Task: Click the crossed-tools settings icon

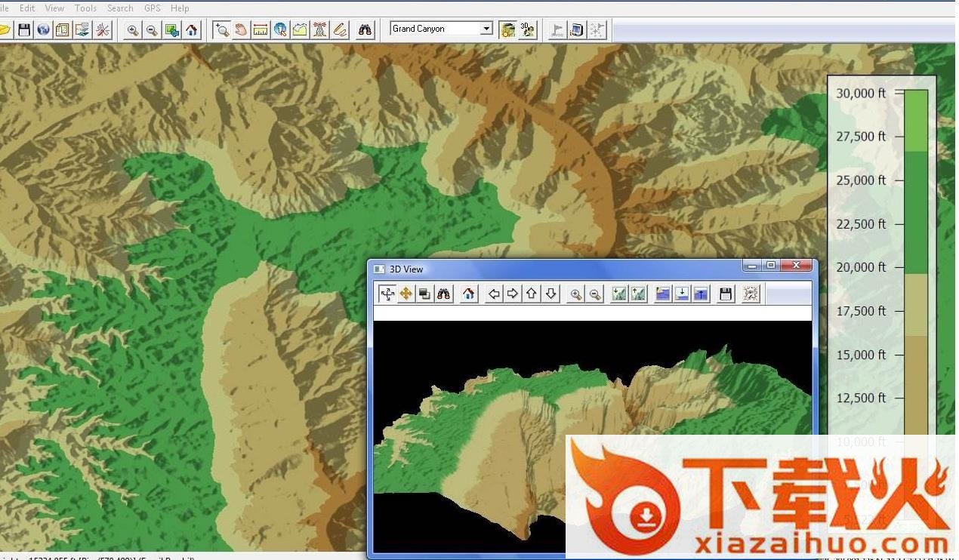Action: click(x=103, y=29)
